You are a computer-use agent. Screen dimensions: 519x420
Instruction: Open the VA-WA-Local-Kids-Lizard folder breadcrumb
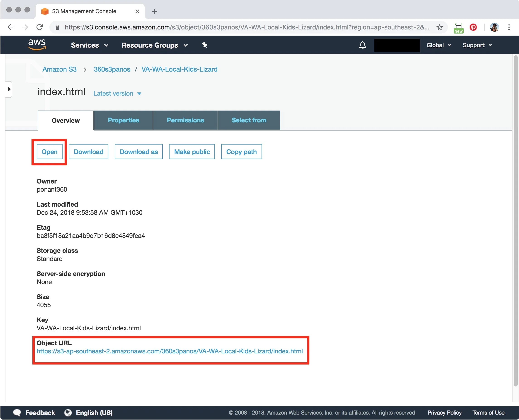coord(179,70)
